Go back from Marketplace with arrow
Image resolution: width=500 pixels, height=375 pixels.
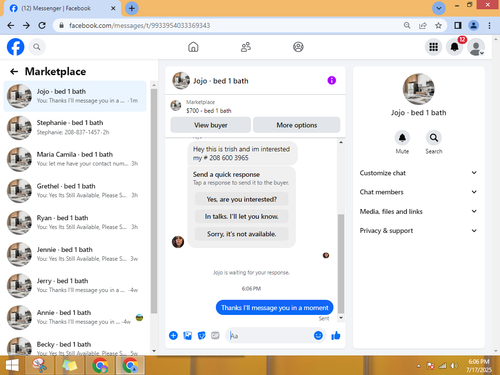(14, 71)
